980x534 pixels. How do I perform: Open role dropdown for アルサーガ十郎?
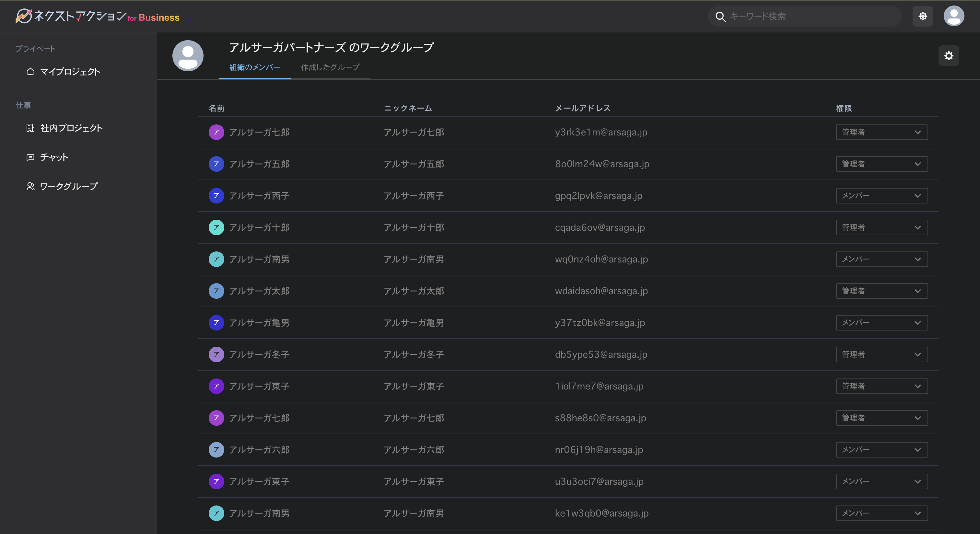[881, 227]
